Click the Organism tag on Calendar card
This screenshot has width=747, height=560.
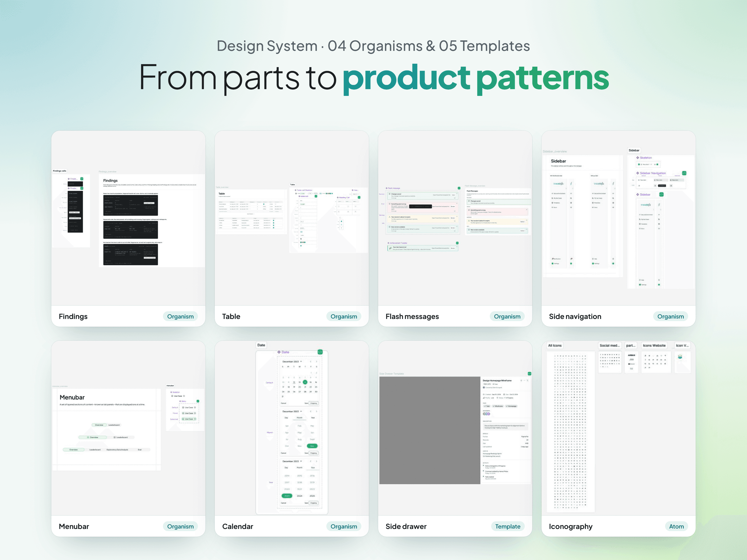point(344,526)
